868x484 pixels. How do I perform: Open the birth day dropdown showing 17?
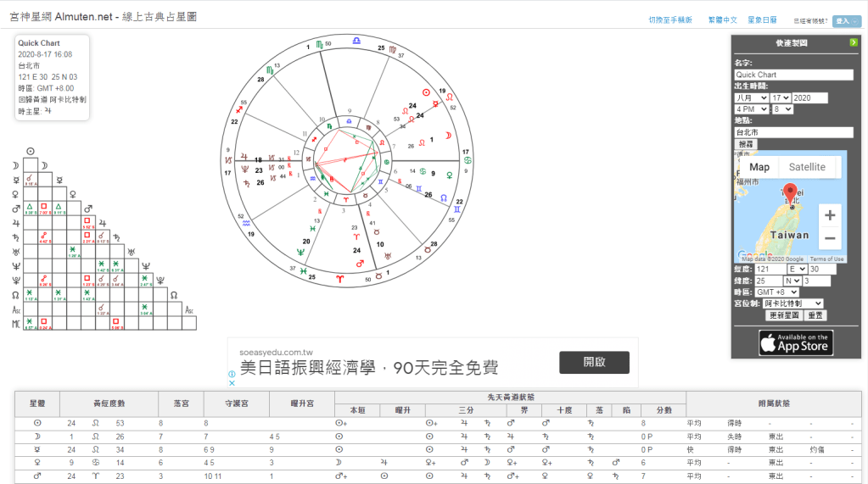click(x=781, y=97)
